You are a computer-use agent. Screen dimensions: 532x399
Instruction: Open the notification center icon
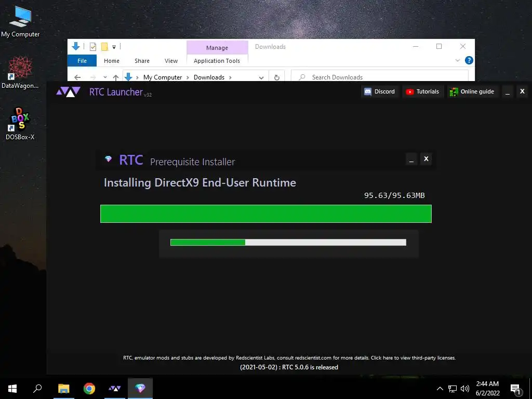(x=516, y=389)
